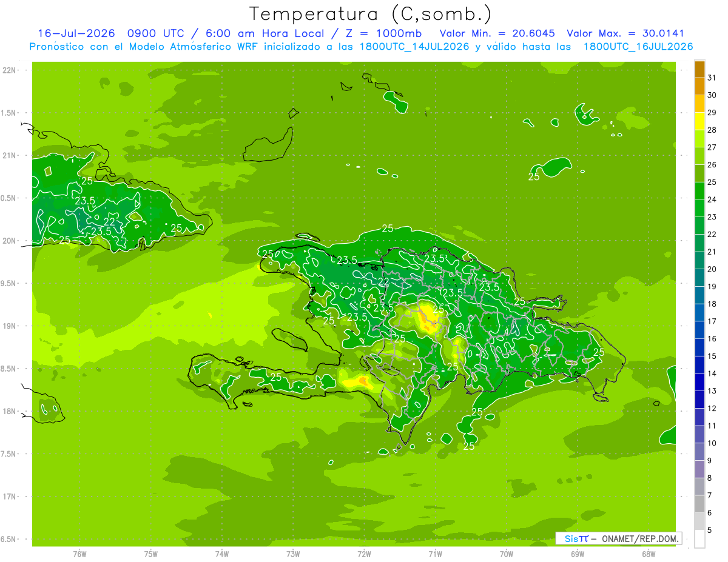Click the 25 label near Great Inagua island
The image size is (728, 562).
click(x=534, y=177)
